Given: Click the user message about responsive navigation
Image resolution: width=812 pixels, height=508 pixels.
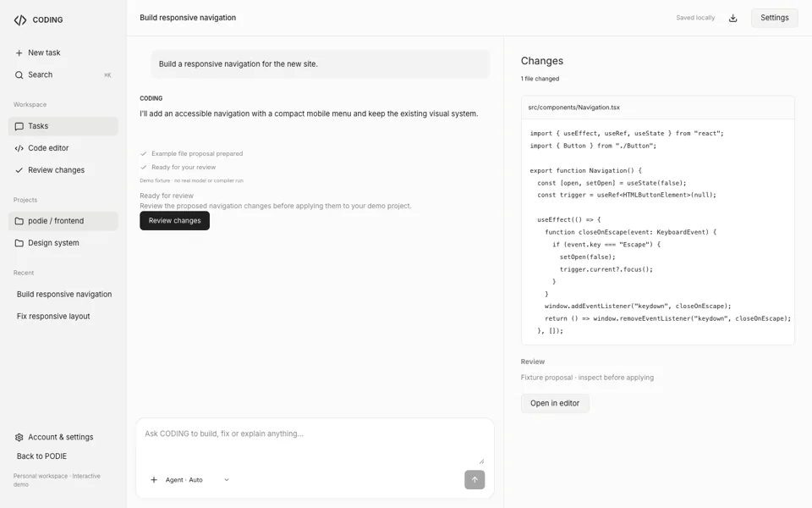Looking at the screenshot, I should tap(320, 64).
